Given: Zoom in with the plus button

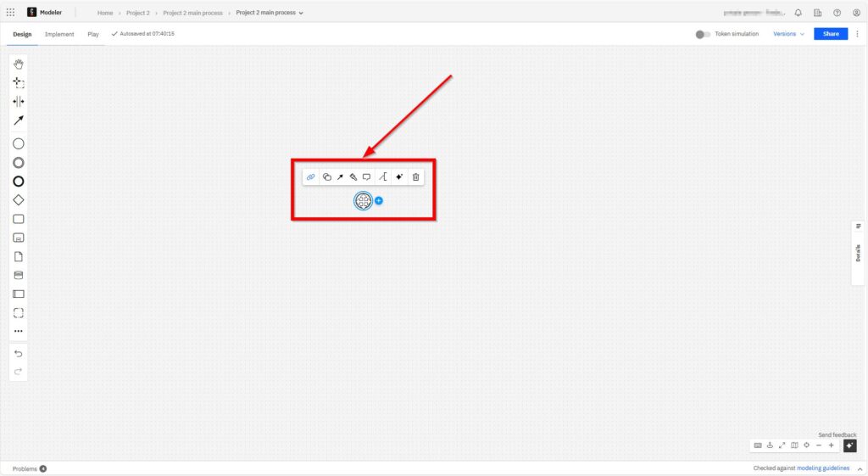Looking at the screenshot, I should coord(831,445).
